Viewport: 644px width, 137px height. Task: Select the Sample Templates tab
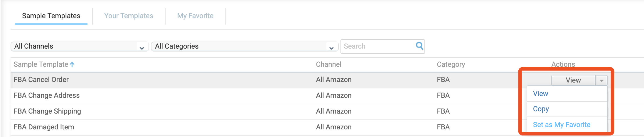[51, 16]
